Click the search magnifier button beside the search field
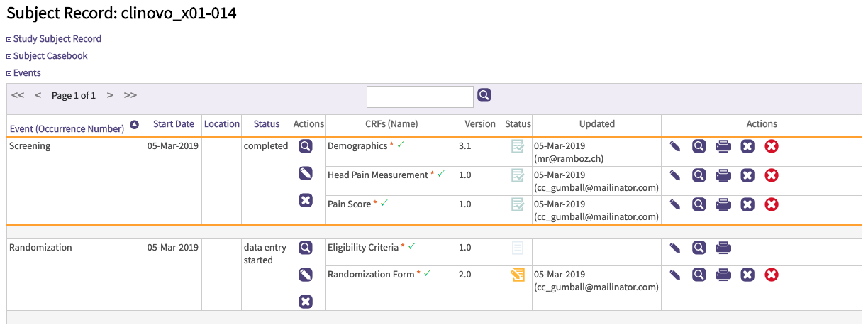Viewport: 868px width, 330px height. (484, 95)
